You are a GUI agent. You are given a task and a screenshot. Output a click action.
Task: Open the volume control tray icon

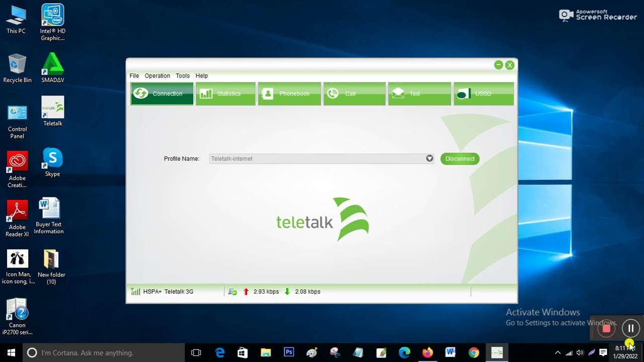[580, 353]
